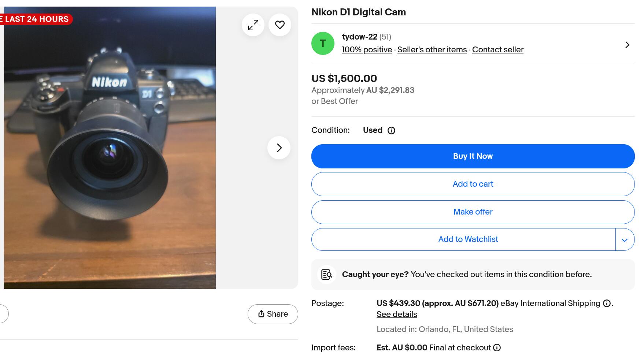This screenshot has height=361, width=644.
Task: View Seller's other items
Action: click(432, 50)
